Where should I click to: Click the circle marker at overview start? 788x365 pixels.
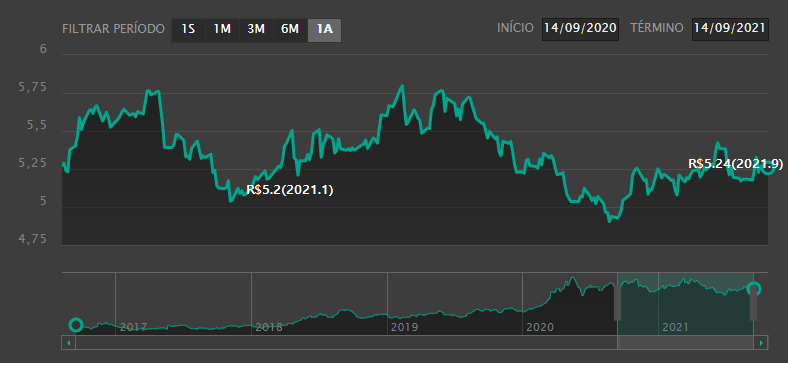[x=75, y=325]
